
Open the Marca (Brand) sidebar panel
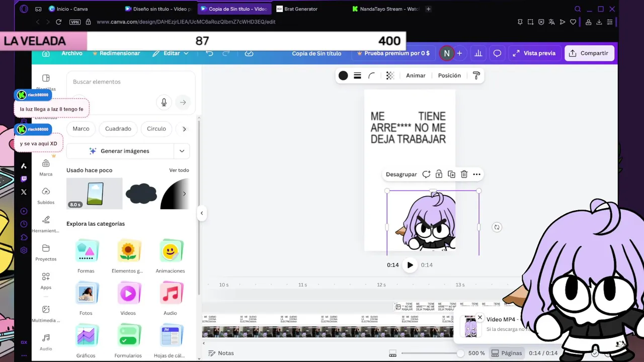(46, 167)
